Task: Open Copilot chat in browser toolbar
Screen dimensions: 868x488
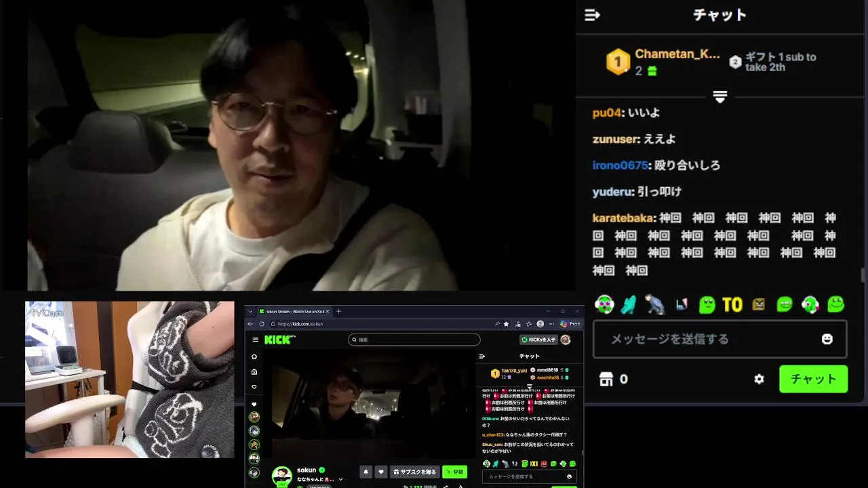Action: pos(570,324)
